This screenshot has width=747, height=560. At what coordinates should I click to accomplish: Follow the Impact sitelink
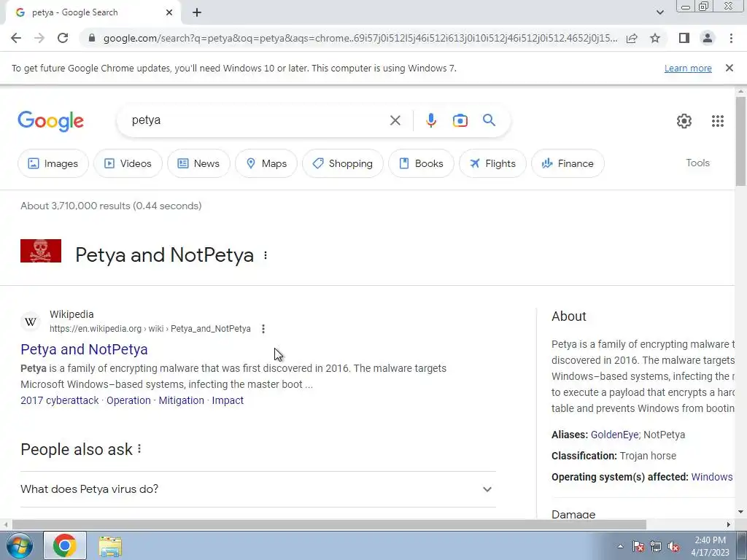click(228, 400)
